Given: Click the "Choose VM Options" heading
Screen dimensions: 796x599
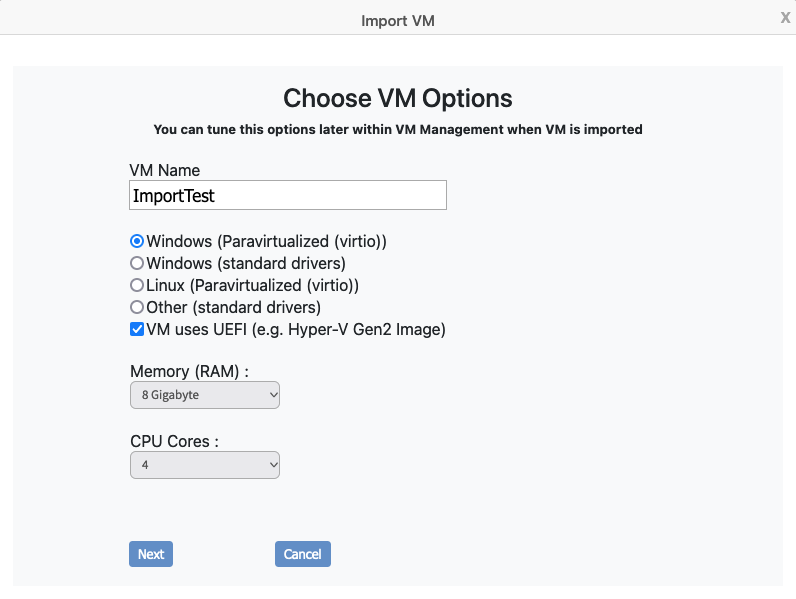Looking at the screenshot, I should point(398,98).
